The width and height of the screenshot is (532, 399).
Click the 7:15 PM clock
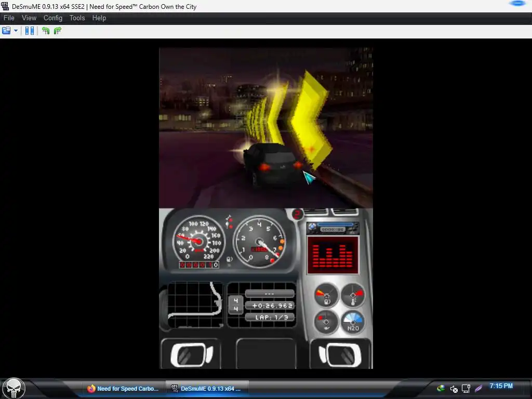point(501,386)
